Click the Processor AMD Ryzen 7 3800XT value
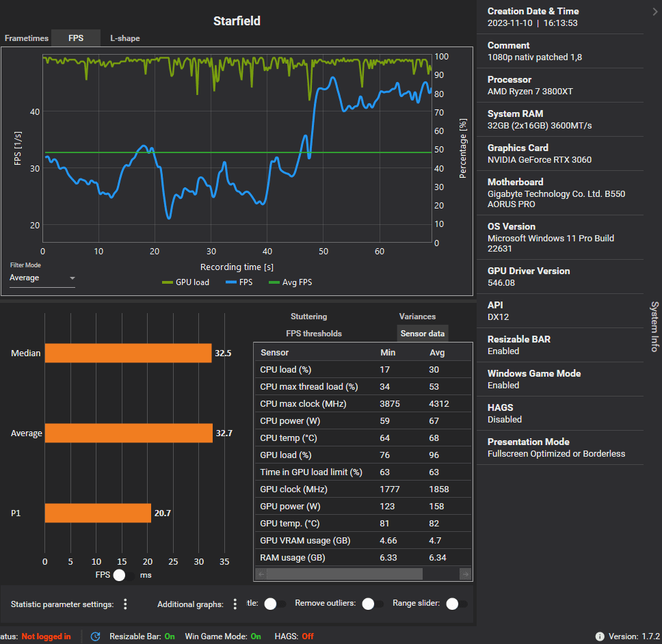The height and width of the screenshot is (644, 662). 530,92
